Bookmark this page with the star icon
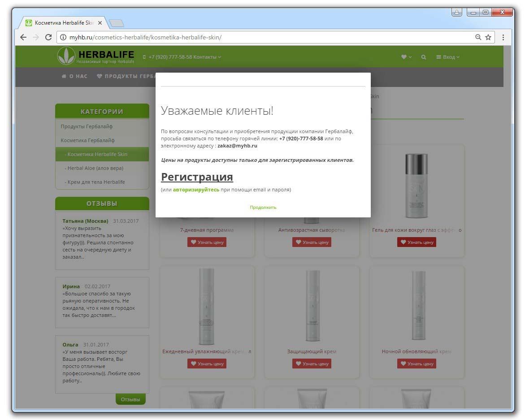 tap(488, 37)
